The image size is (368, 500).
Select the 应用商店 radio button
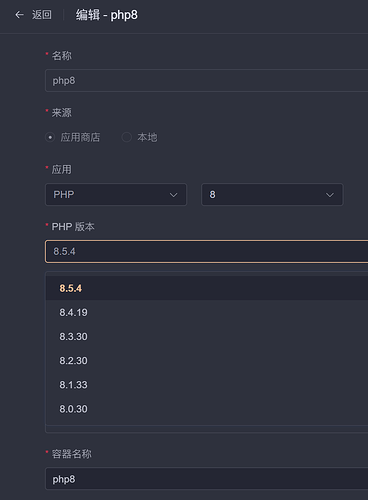[x=50, y=137]
